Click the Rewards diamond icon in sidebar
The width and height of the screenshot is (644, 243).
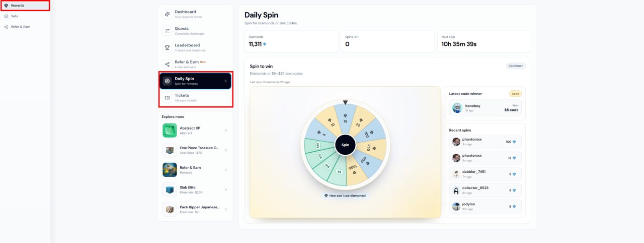coord(6,6)
